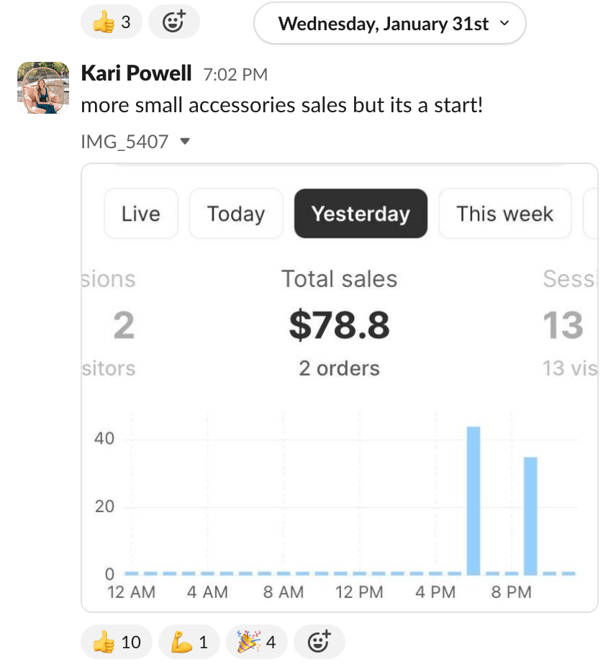Click the $78.8 total sales figure
This screenshot has height=672, width=616.
pos(339,325)
